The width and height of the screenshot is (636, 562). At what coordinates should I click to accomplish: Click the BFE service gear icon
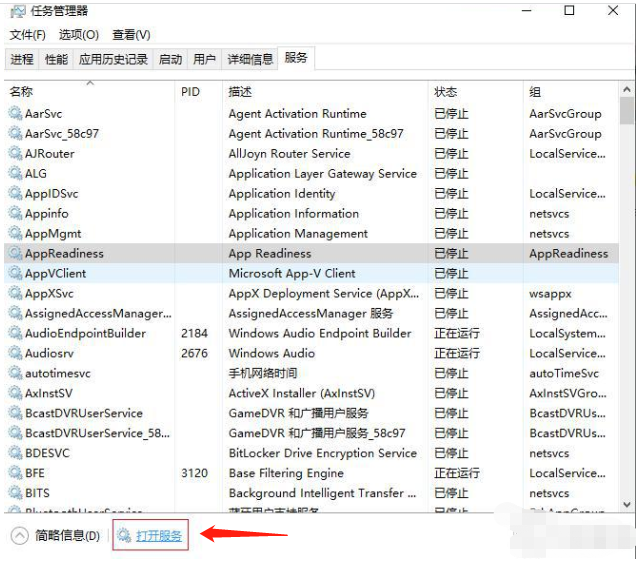pyautogui.click(x=15, y=473)
